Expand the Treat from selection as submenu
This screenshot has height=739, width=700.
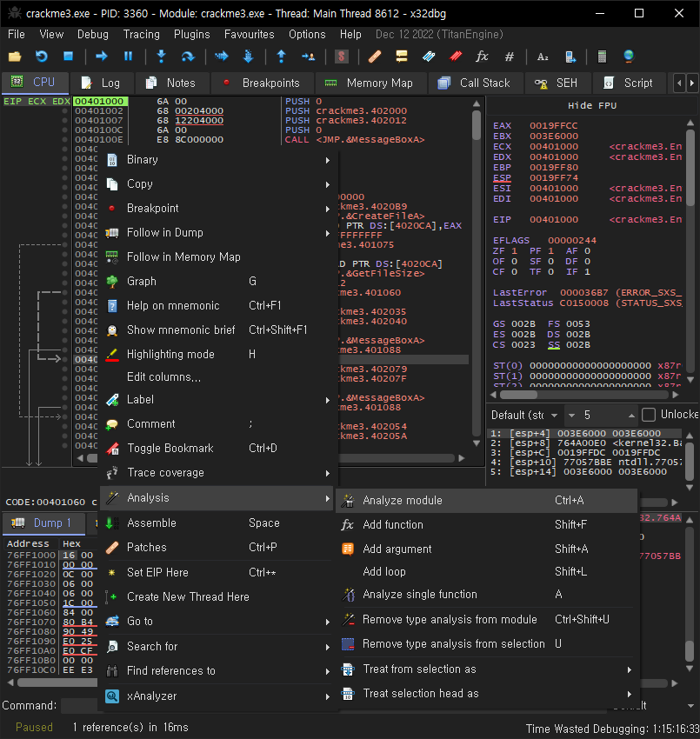486,669
